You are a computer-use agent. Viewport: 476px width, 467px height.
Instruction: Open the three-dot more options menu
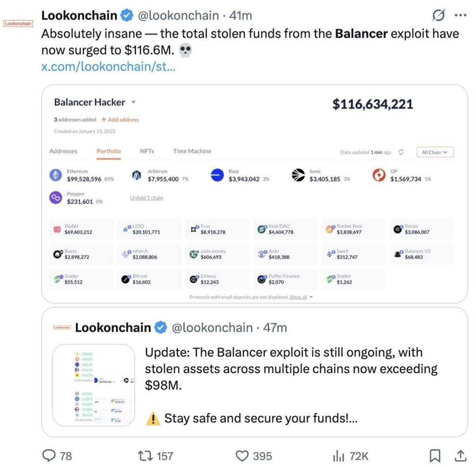pos(460,15)
